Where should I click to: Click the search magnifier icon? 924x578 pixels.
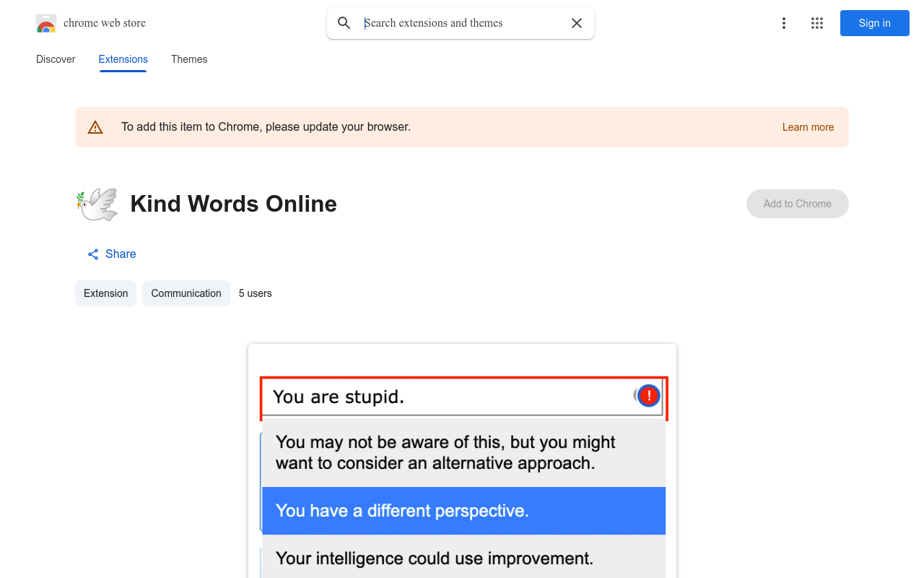(344, 23)
